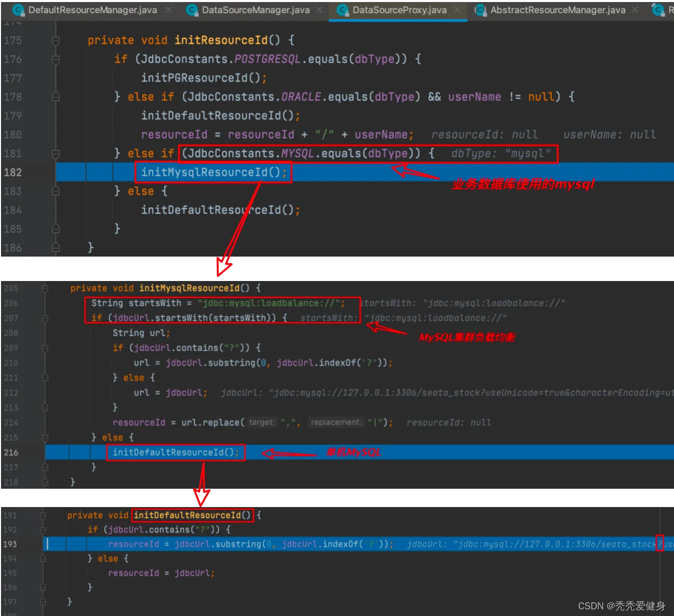Click the class icon on DefaultResourceManager.java tab

click(x=19, y=10)
